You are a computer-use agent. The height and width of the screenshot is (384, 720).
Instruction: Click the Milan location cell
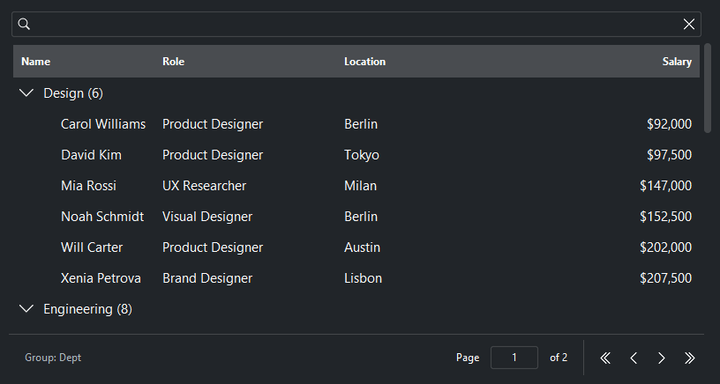360,186
